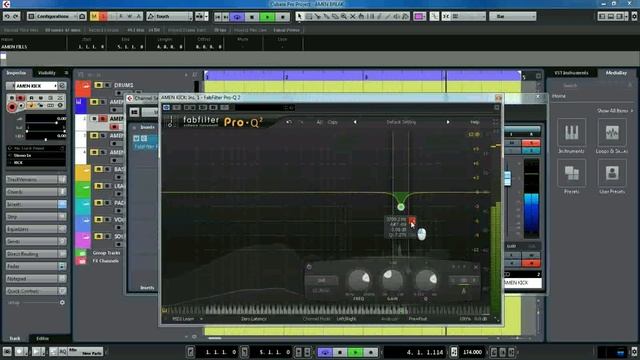This screenshot has width=640, height=360.
Task: Open the Touch automation mode dropdown
Action: point(169,16)
